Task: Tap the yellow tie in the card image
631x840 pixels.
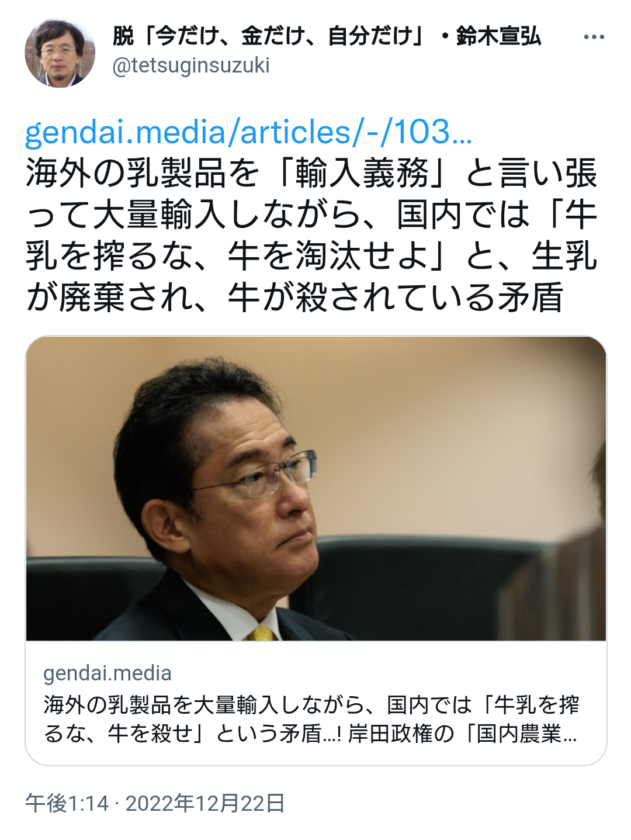Action: click(262, 632)
